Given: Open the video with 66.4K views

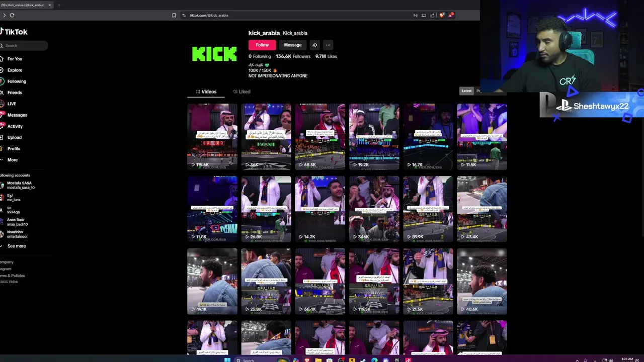Looking at the screenshot, I should pos(320,282).
